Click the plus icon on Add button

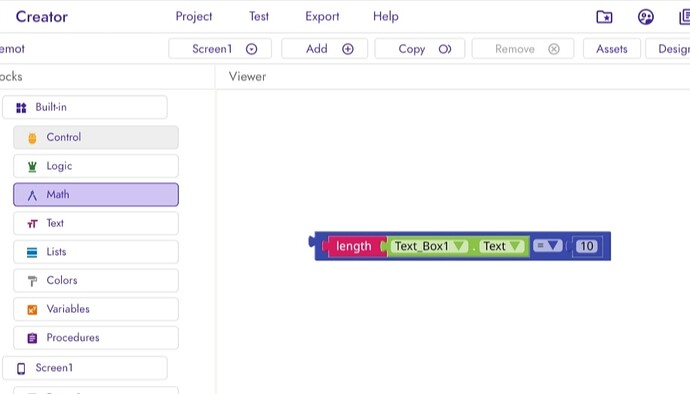pyautogui.click(x=348, y=49)
